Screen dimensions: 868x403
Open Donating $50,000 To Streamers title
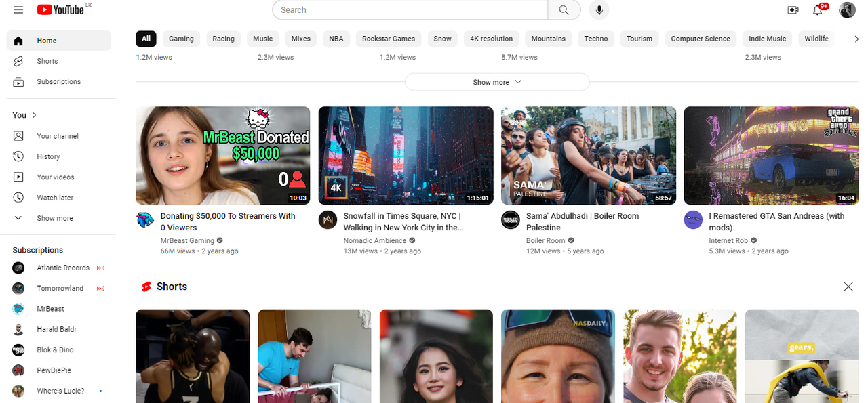228,222
